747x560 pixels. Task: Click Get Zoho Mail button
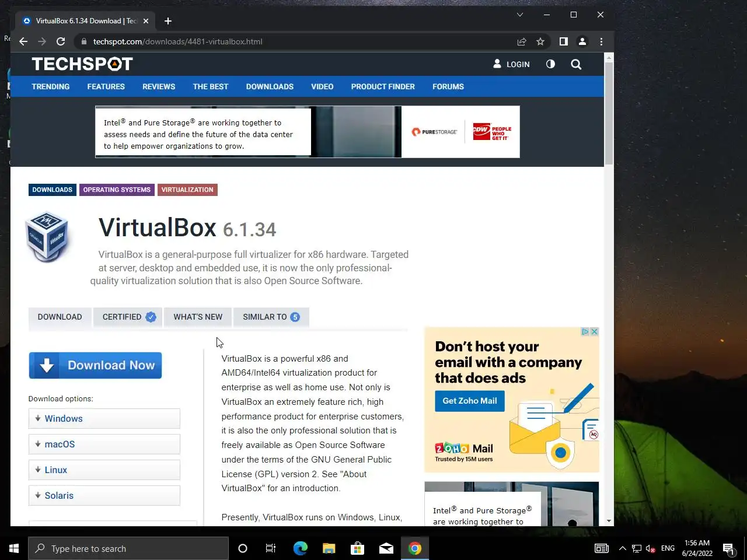click(x=470, y=401)
